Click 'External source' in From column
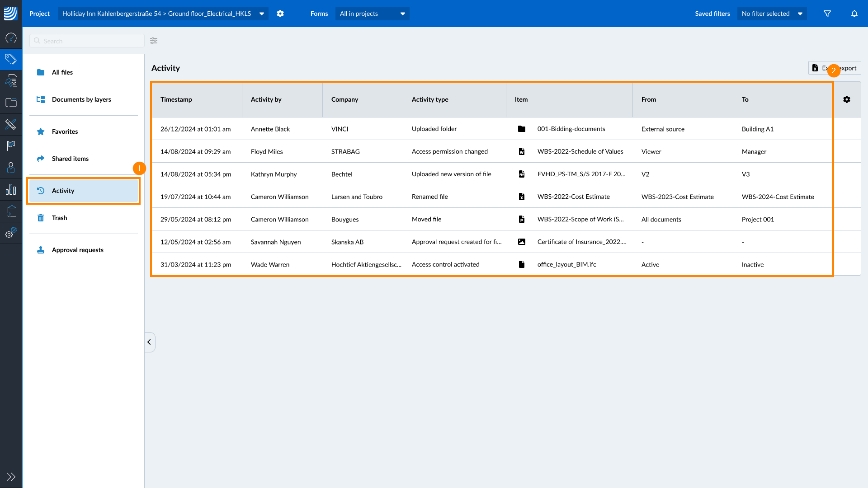The height and width of the screenshot is (488, 868). [663, 129]
